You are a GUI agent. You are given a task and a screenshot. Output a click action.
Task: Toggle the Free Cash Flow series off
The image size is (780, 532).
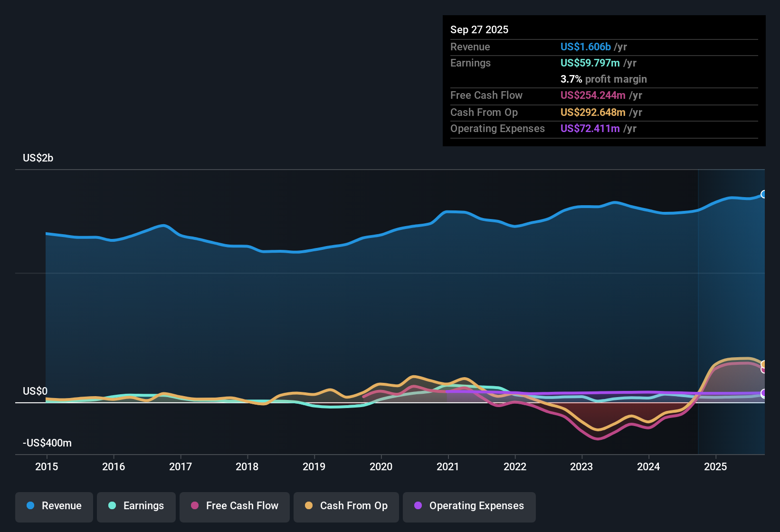pyautogui.click(x=234, y=507)
